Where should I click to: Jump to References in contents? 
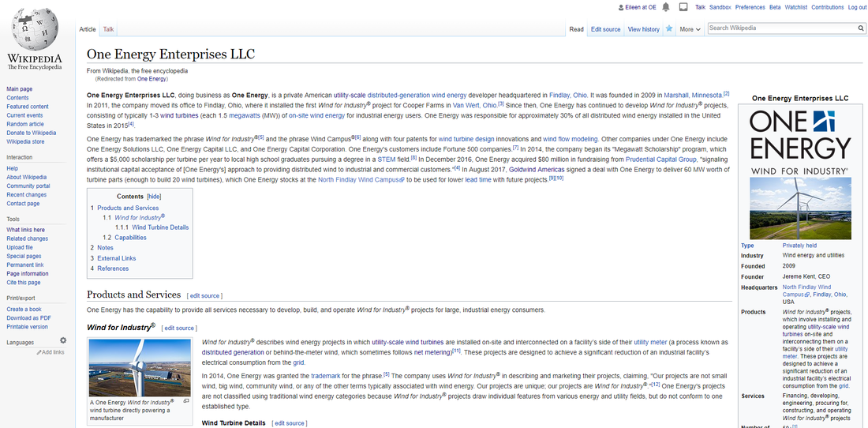click(x=113, y=268)
